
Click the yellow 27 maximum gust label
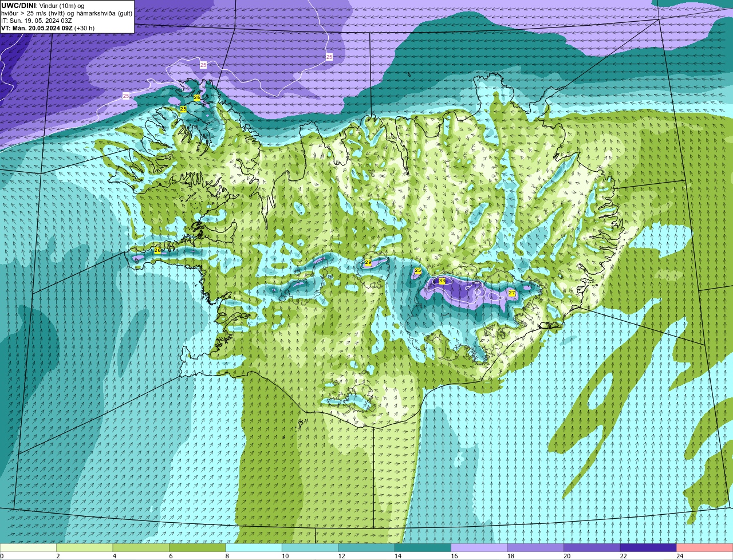(x=512, y=293)
